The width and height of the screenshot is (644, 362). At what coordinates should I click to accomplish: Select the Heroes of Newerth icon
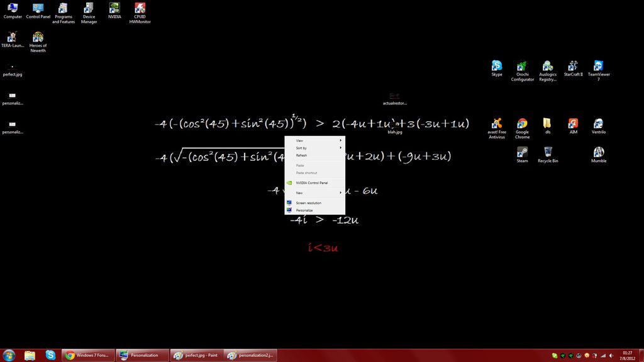[x=38, y=42]
